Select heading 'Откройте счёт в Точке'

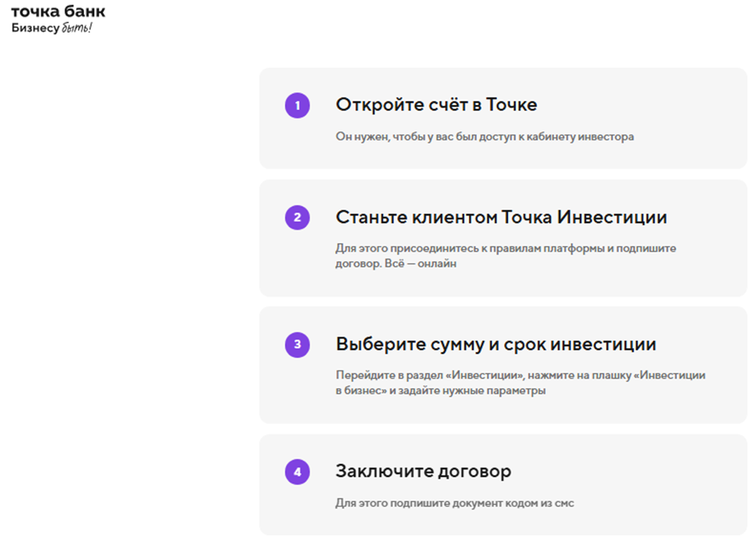[x=436, y=105]
